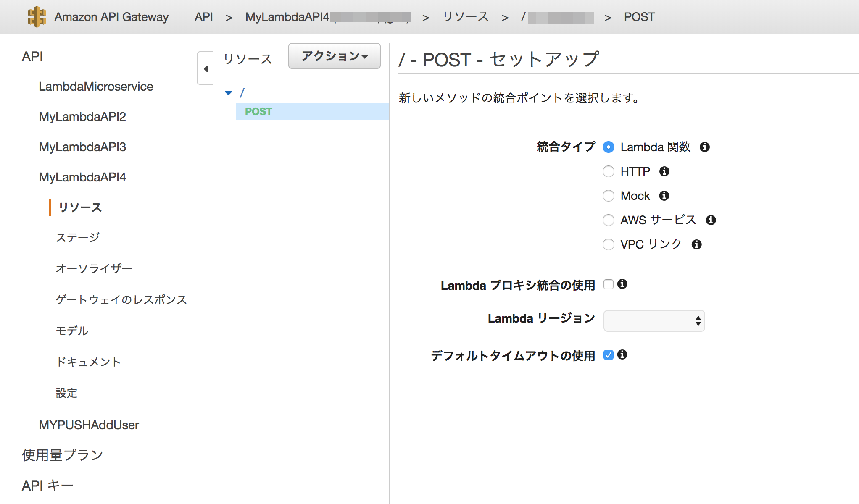Image resolution: width=859 pixels, height=504 pixels.
Task: Show info for Lambda 関数 integration type
Action: (705, 147)
